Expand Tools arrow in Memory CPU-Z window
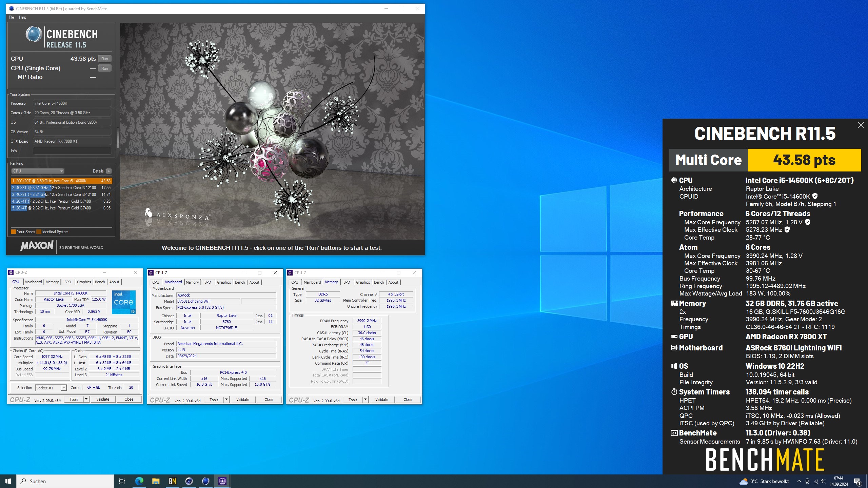The height and width of the screenshot is (488, 868). point(365,400)
